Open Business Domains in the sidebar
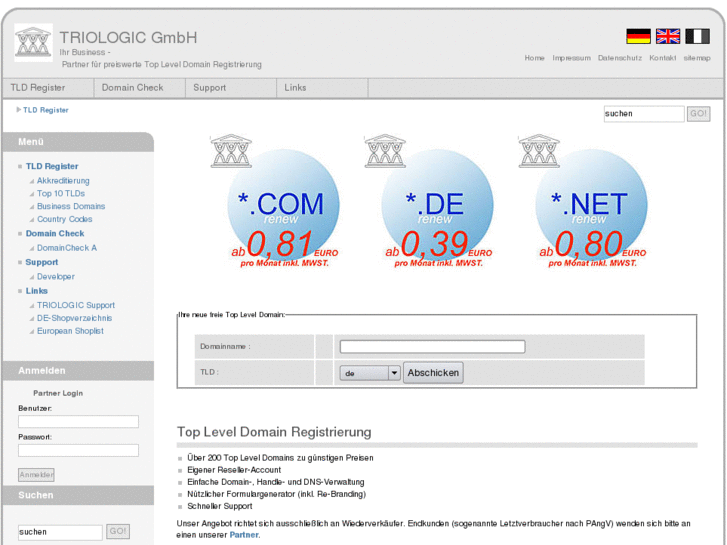727x545 pixels. (x=71, y=206)
